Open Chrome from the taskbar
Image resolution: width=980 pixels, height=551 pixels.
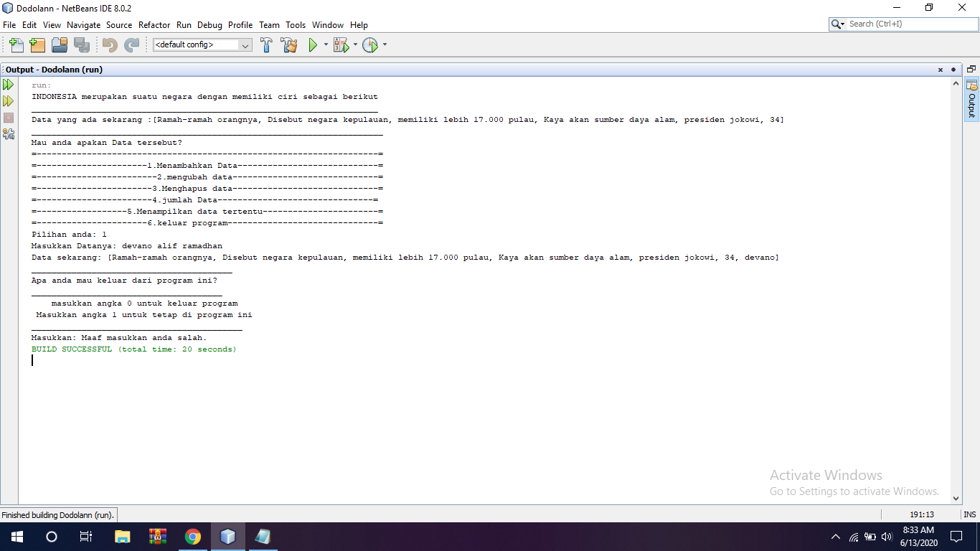[x=192, y=536]
